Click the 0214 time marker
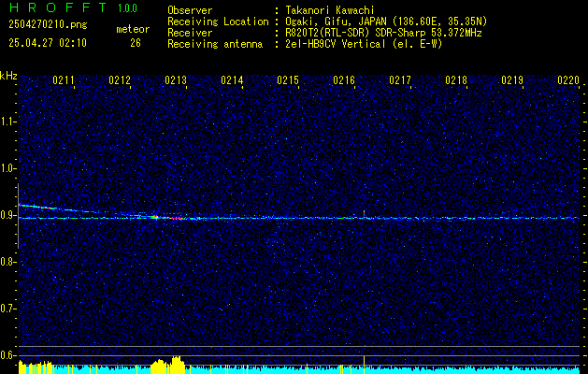 click(232, 80)
